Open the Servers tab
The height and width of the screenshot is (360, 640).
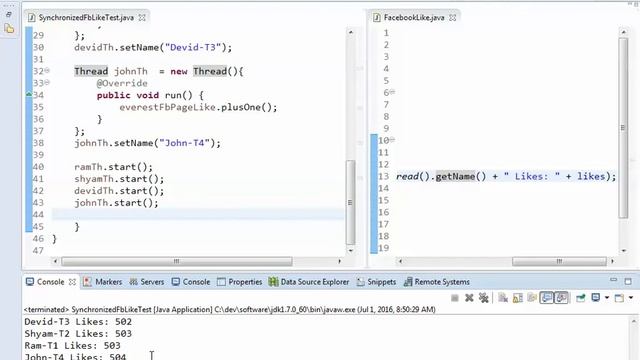pos(147,282)
